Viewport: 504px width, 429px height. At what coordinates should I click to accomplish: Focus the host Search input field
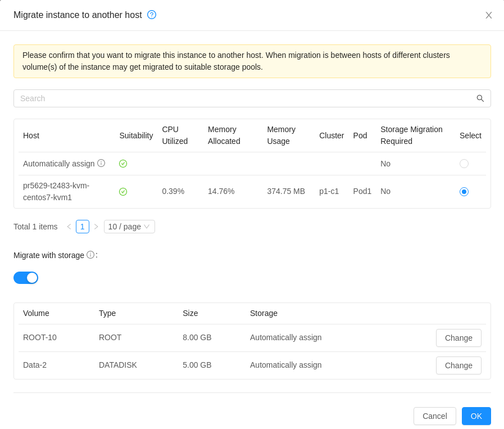coord(252,98)
